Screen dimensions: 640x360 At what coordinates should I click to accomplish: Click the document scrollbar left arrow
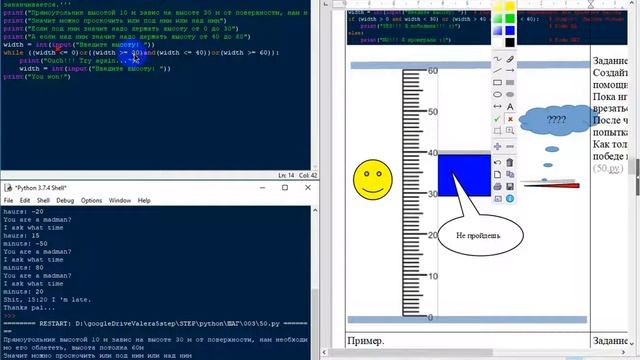(325, 352)
